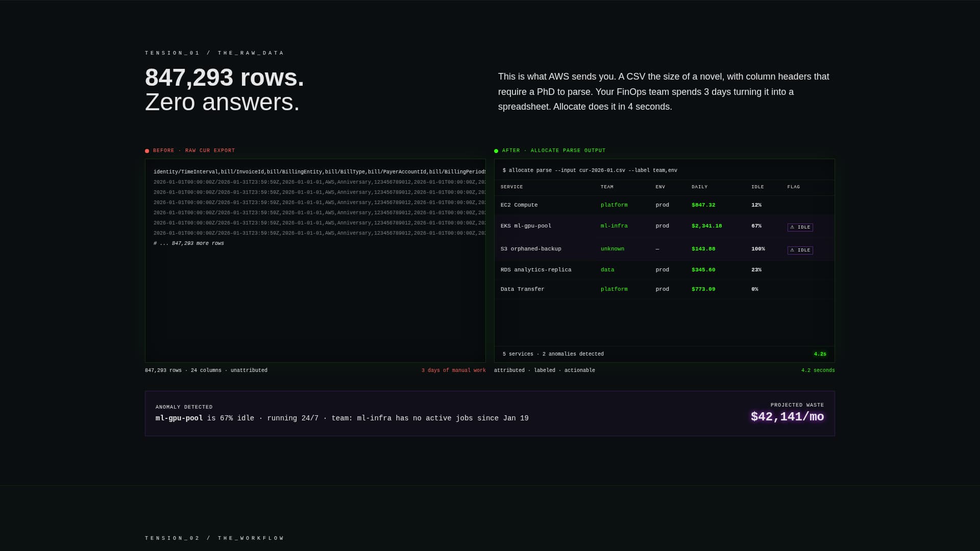Click the '23%' idle value
980x551 pixels.
(756, 270)
